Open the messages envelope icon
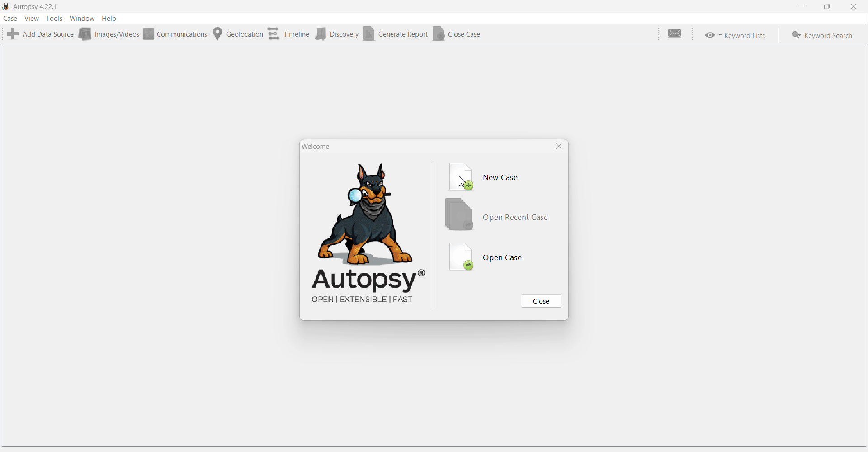The height and width of the screenshot is (452, 868). 675,34
